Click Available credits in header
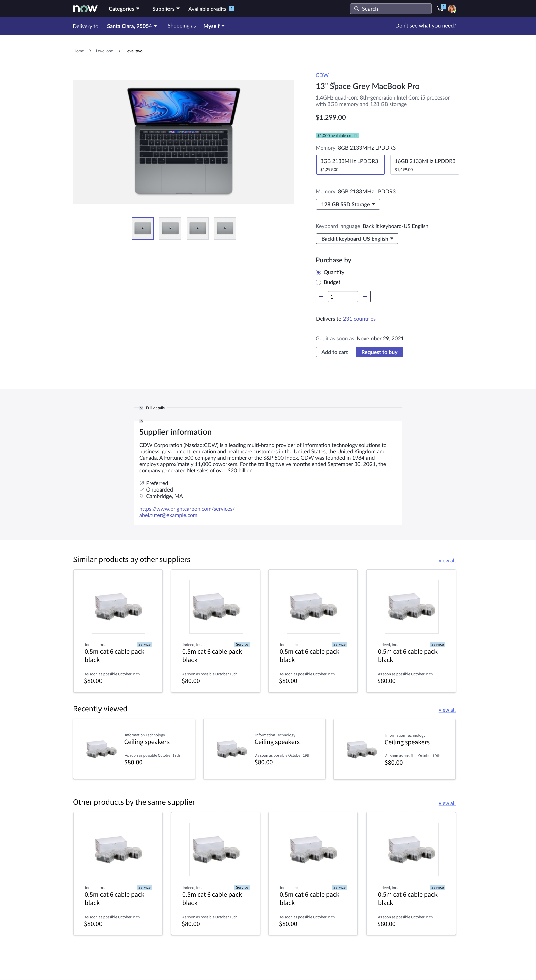 click(x=207, y=9)
